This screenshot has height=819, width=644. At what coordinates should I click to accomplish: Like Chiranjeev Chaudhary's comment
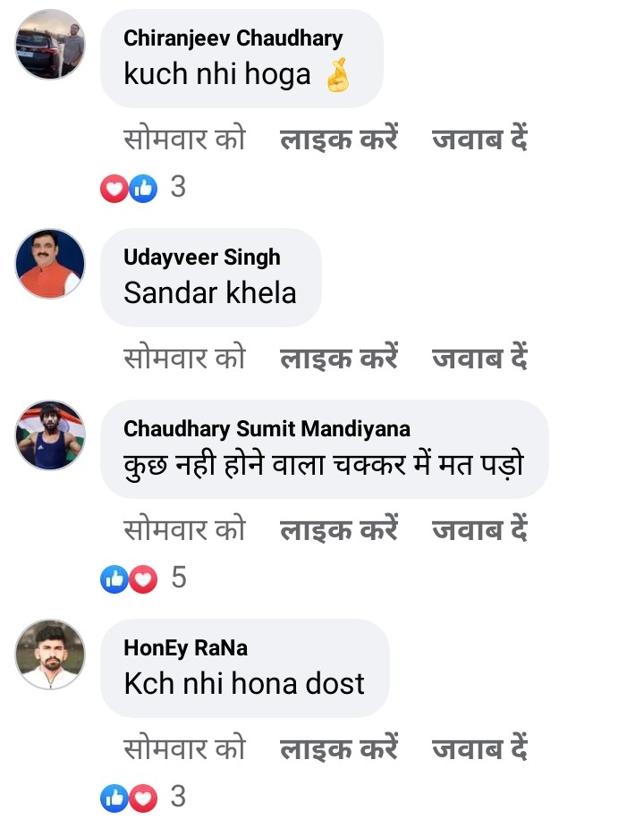[339, 140]
